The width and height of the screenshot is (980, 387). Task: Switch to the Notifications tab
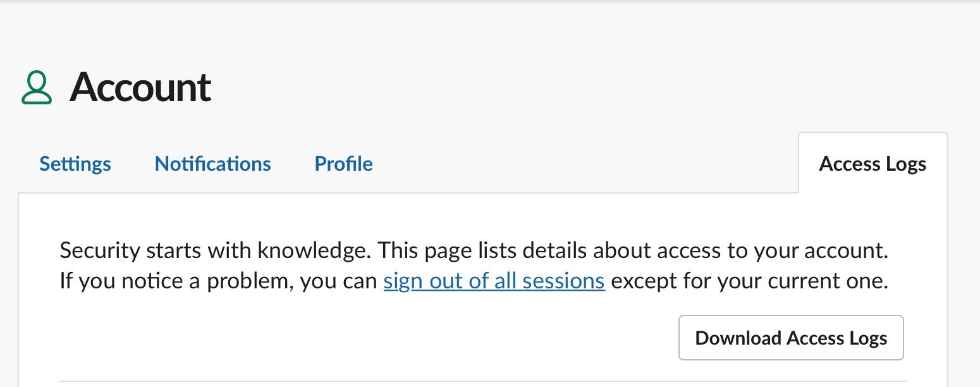point(212,164)
